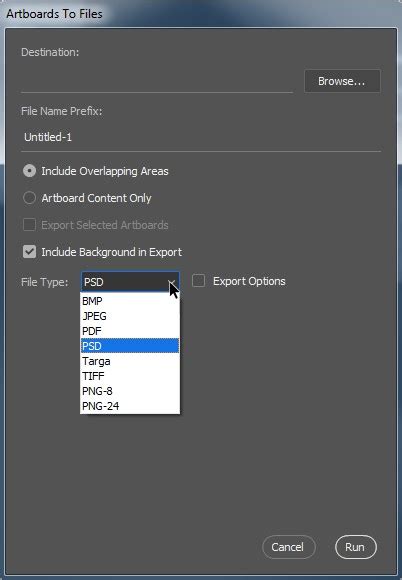Select the File Name Prefix text field
This screenshot has width=402, height=580.
tap(201, 137)
